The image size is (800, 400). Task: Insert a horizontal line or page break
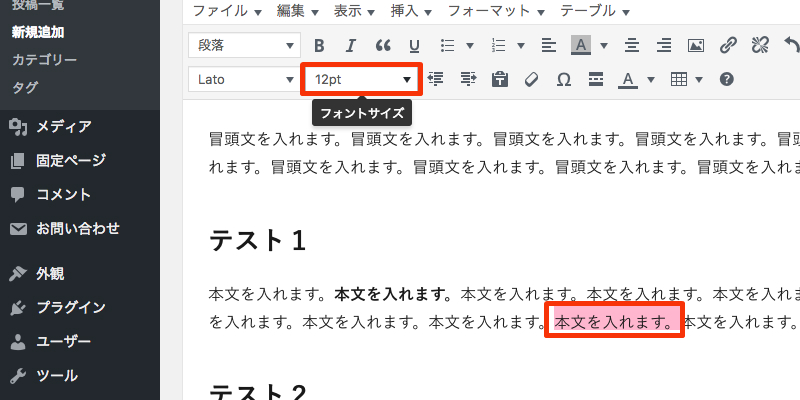click(x=595, y=79)
